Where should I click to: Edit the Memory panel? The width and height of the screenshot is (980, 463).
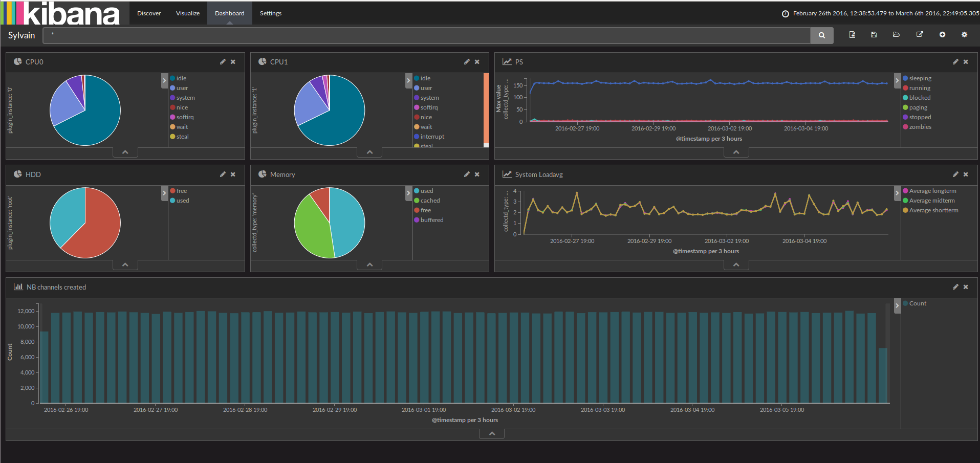[x=467, y=174]
